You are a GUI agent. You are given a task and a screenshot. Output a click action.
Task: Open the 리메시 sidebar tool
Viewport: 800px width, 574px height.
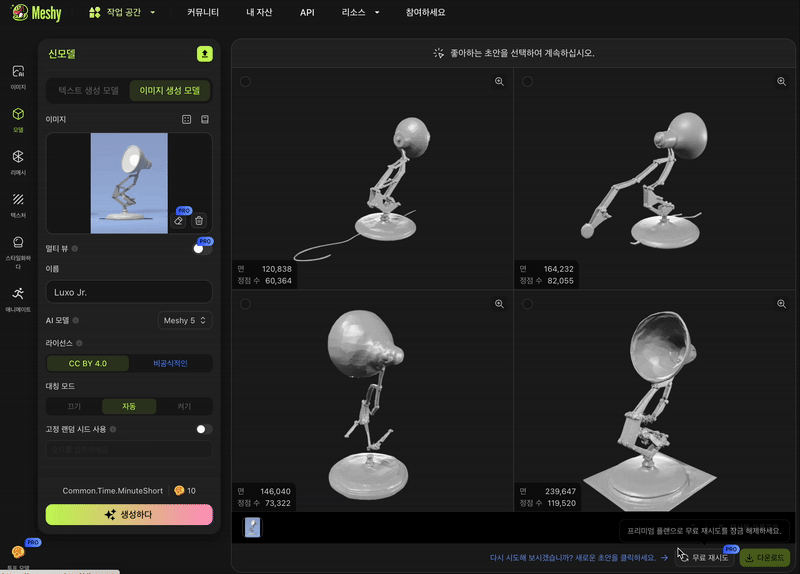[18, 162]
